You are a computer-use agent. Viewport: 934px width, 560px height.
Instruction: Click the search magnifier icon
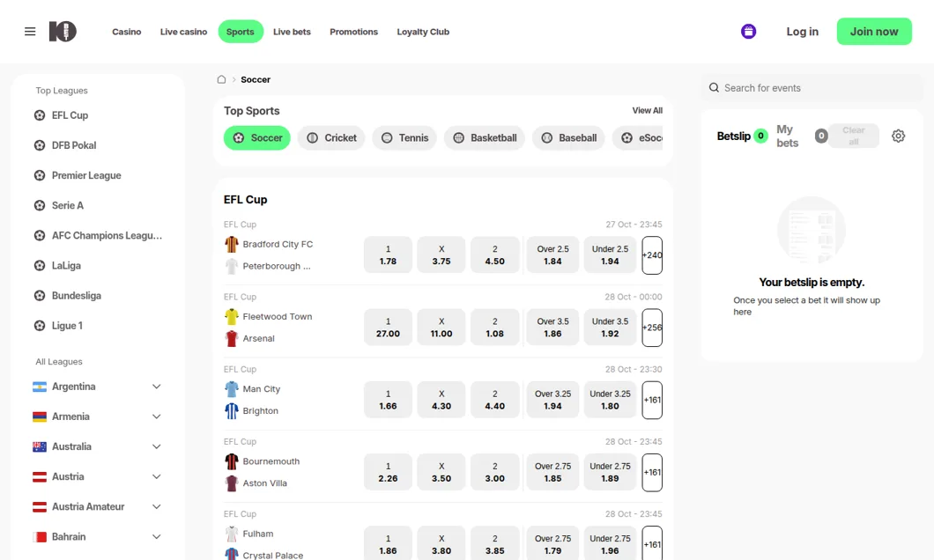coord(714,87)
